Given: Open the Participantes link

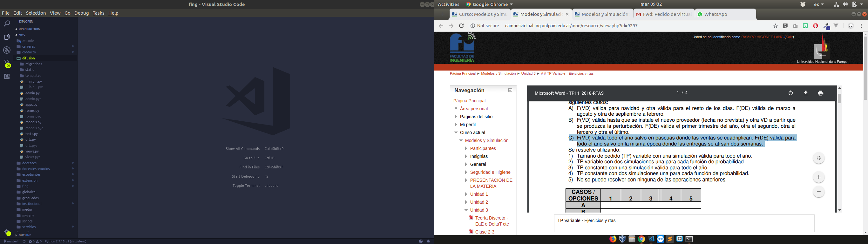Looking at the screenshot, I should point(483,149).
